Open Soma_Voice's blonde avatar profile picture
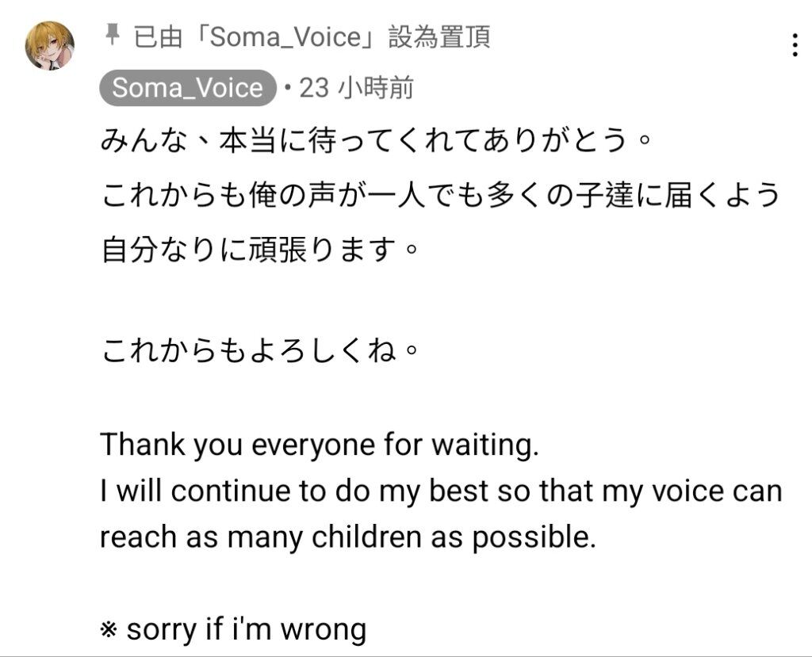 (50, 45)
